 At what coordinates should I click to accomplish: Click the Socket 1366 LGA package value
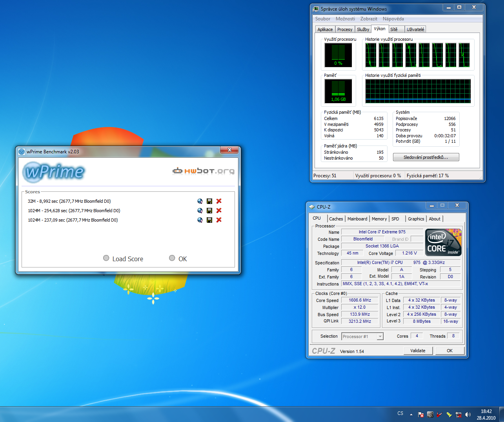pos(382,246)
